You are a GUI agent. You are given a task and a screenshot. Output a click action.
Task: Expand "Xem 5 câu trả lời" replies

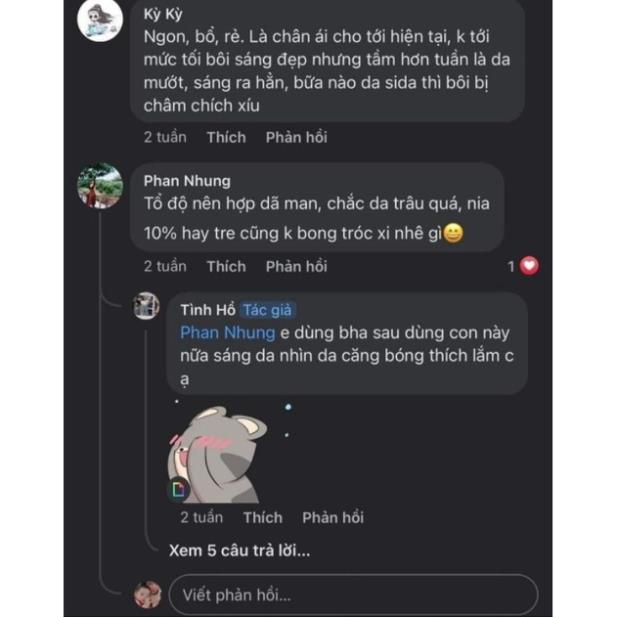coord(239,549)
